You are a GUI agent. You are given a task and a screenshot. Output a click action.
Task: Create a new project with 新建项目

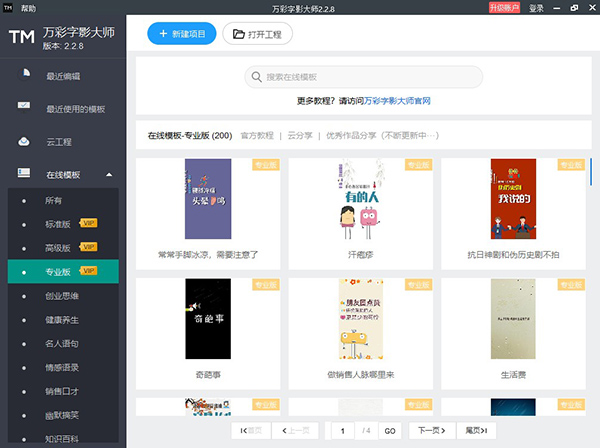(x=182, y=34)
